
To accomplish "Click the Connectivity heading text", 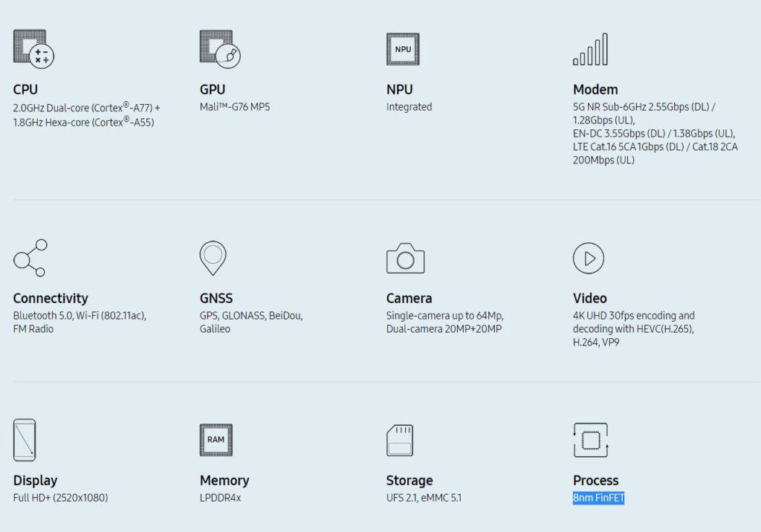I will click(x=51, y=299).
